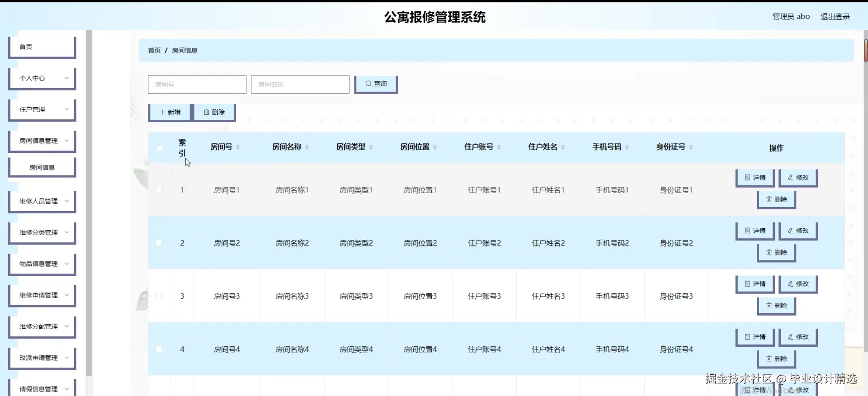Click the toolbar 删除 button
868x396 pixels.
tap(214, 112)
